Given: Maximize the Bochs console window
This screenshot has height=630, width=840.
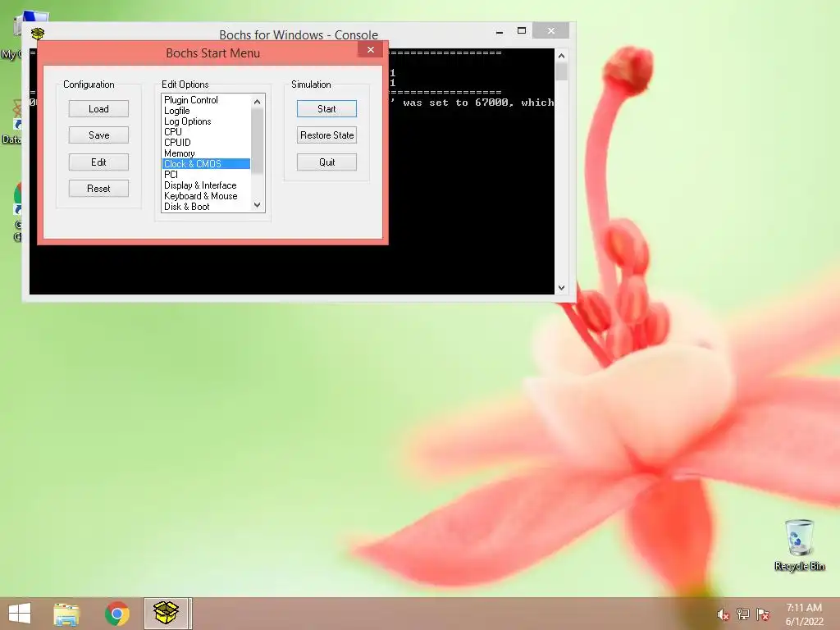Looking at the screenshot, I should [521, 31].
